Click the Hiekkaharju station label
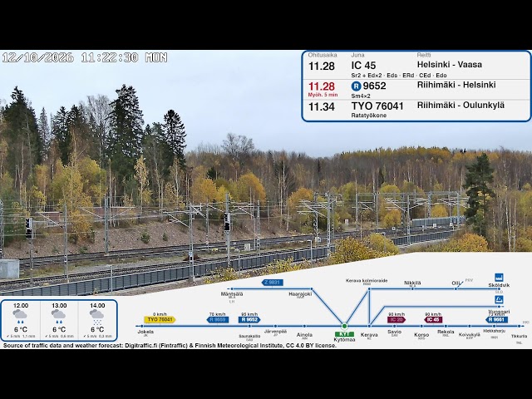The image size is (532, 399). pyautogui.click(x=495, y=331)
